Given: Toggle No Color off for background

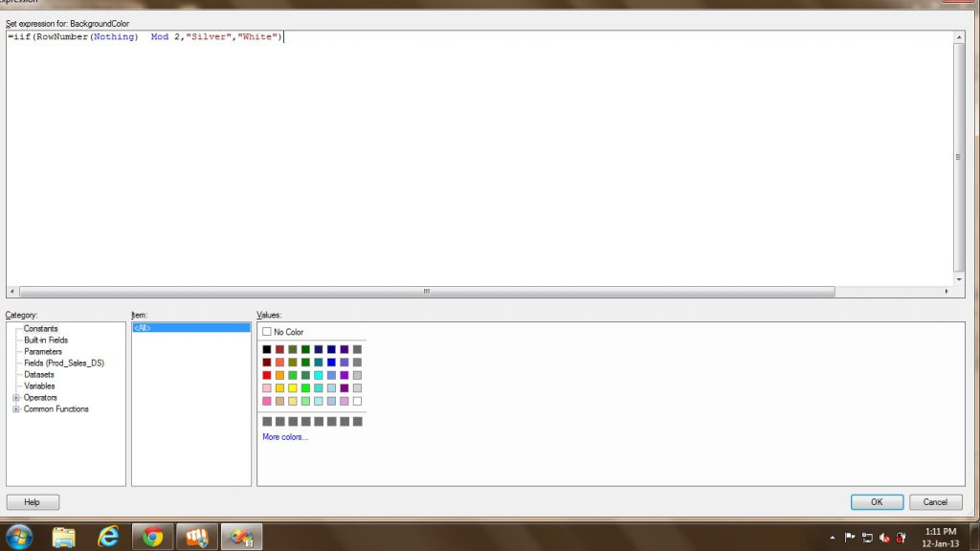Looking at the screenshot, I should (x=266, y=331).
